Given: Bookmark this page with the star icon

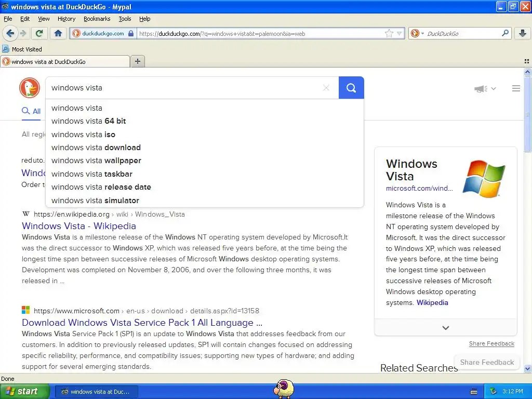Looking at the screenshot, I should point(389,33).
